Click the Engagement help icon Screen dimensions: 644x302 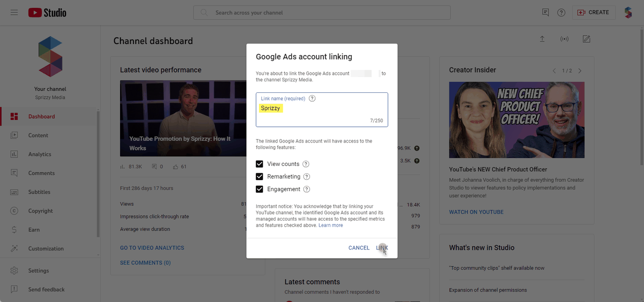coord(307,189)
